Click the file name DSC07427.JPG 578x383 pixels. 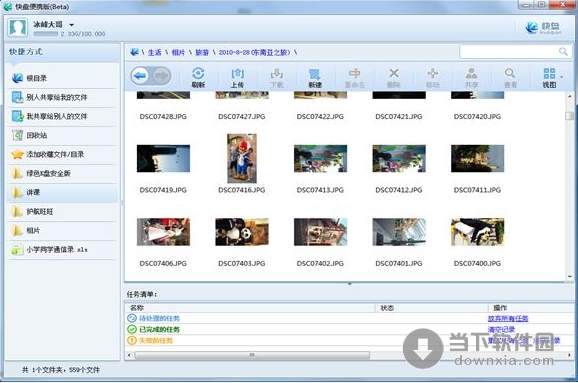tap(242, 116)
